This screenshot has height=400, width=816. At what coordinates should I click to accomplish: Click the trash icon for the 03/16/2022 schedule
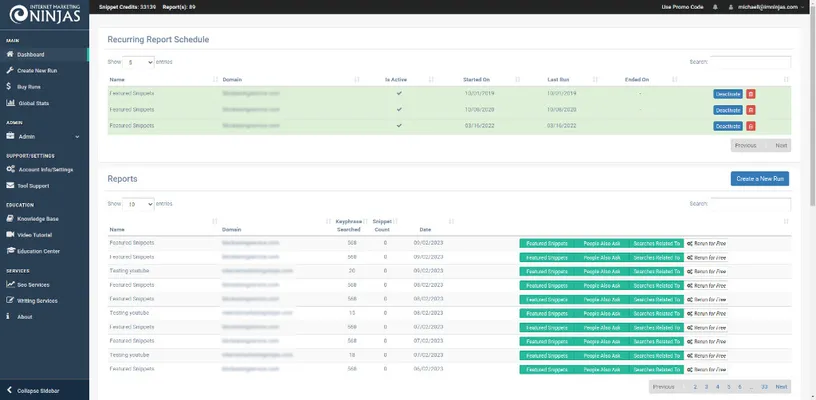751,126
